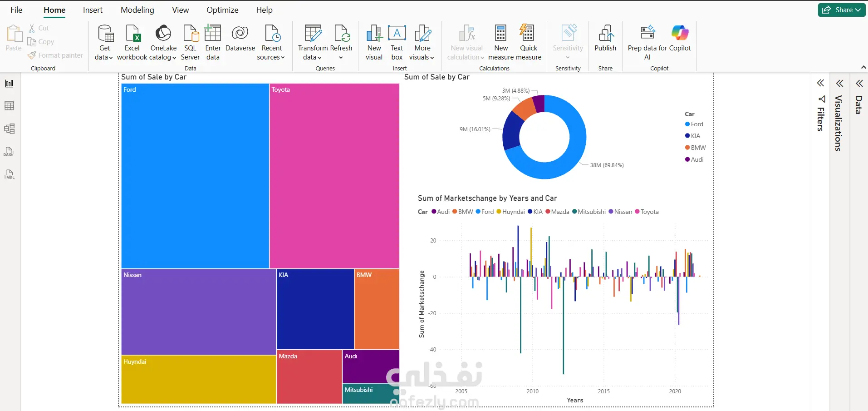Viewport: 868px width, 411px height.
Task: Switch to the Optimize tab
Action: click(x=222, y=10)
